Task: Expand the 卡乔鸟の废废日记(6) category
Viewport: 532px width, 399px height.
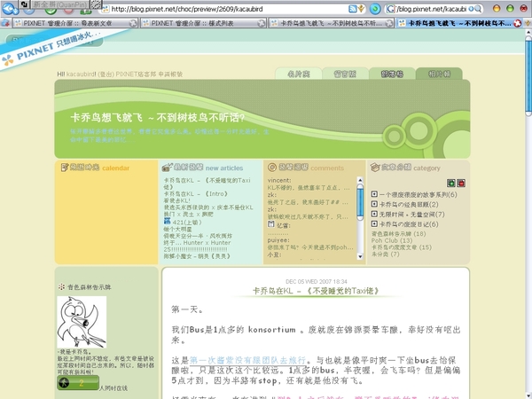Action: tap(374, 223)
